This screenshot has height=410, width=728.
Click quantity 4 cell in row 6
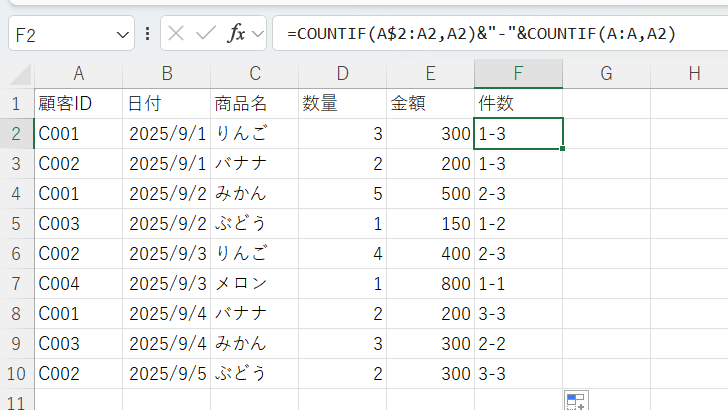[343, 254]
